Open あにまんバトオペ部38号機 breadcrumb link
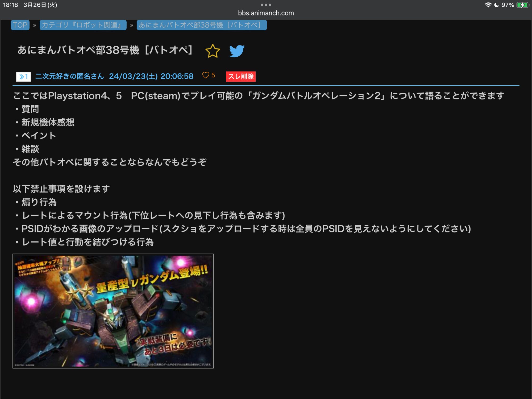The image size is (532, 399). pyautogui.click(x=202, y=25)
